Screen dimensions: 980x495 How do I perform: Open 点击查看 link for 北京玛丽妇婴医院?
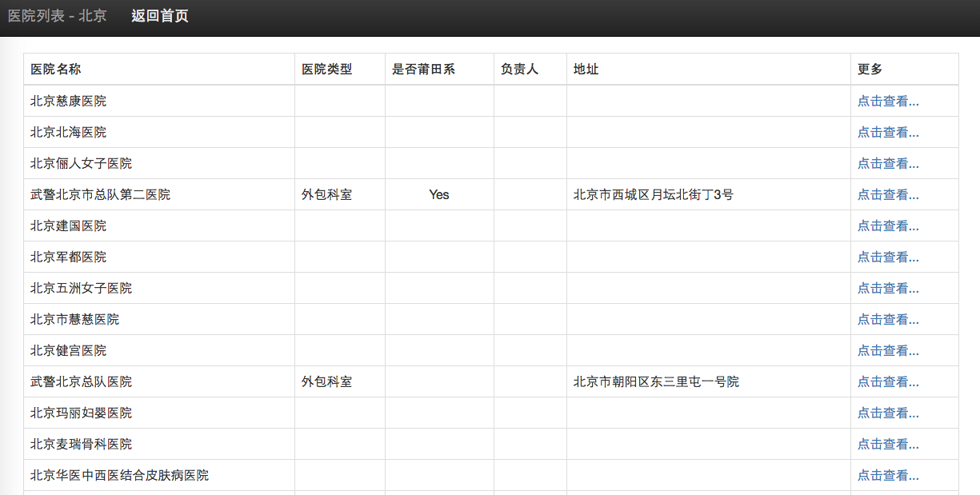(888, 413)
